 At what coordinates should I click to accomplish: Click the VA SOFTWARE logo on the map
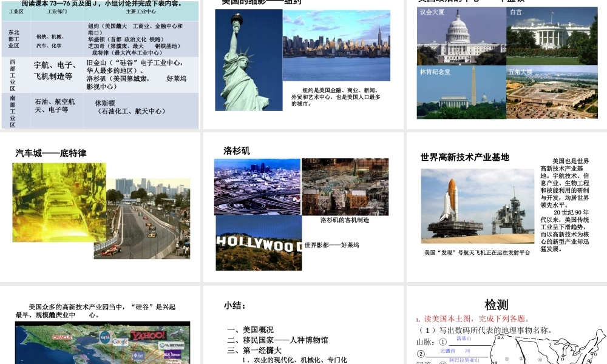(172, 345)
